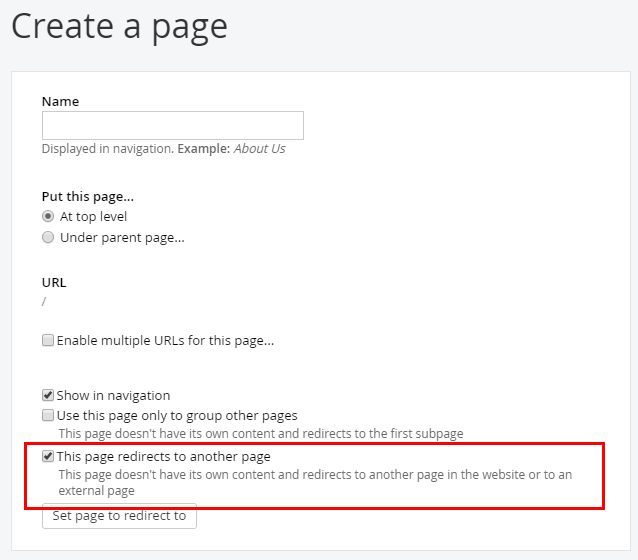
Task: Click the Name input field
Action: click(x=173, y=125)
